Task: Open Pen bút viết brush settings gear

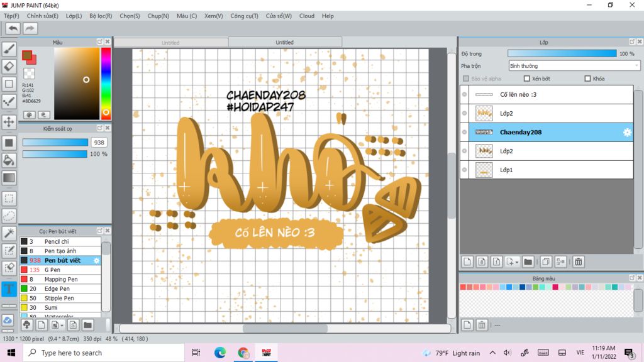Action: click(96, 260)
